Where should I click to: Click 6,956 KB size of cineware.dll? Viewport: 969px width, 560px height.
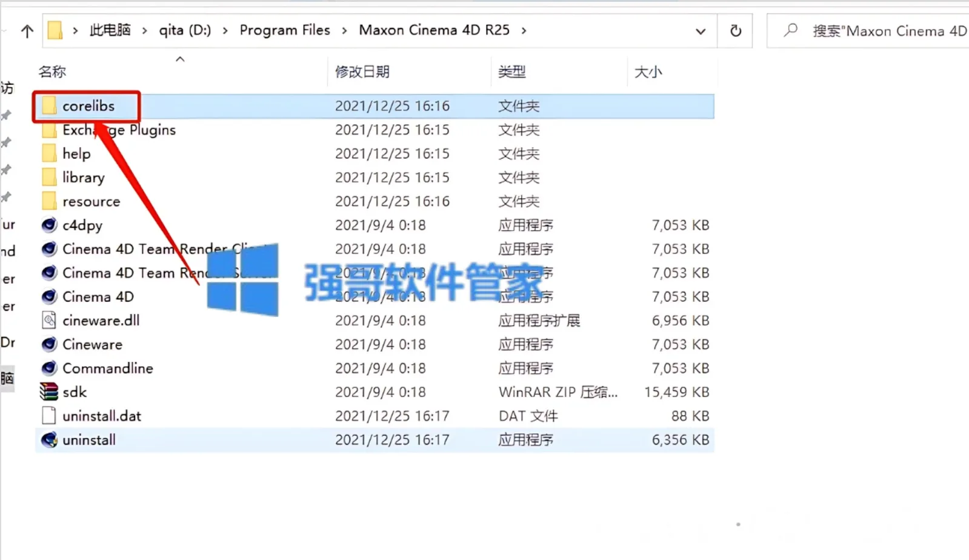(681, 321)
